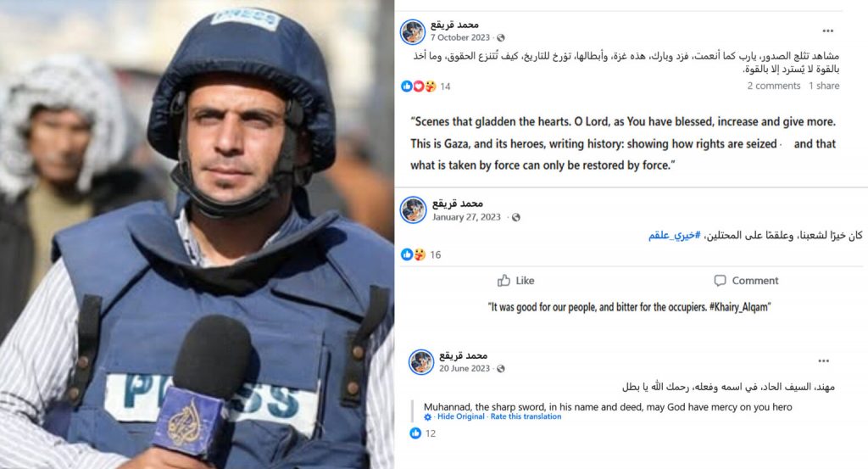
Task: Open the three-dot menu on the 7 October 2023 post
Action: (x=827, y=31)
